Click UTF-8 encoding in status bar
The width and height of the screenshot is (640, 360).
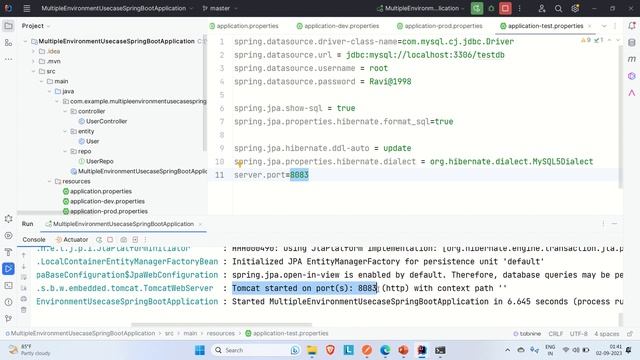pos(578,333)
